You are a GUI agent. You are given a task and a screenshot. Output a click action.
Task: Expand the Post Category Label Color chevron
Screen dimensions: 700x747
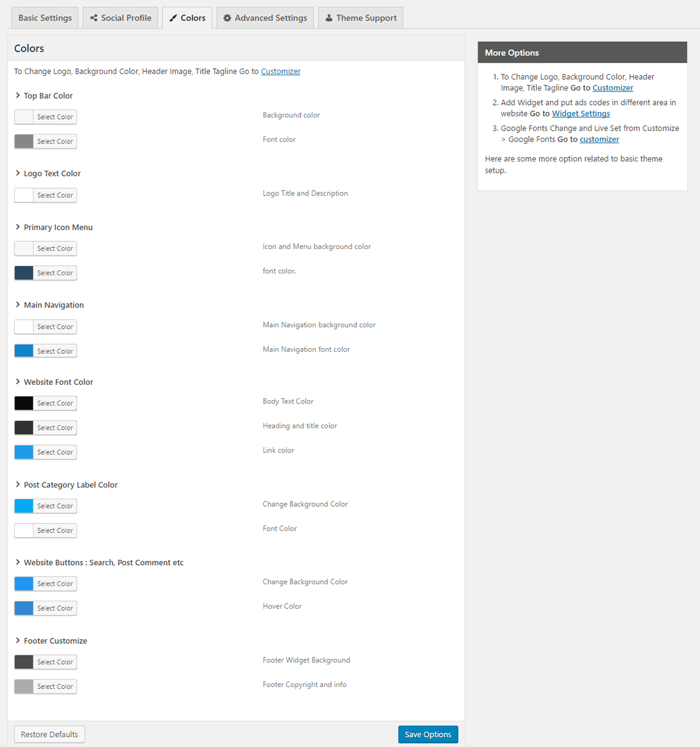(17, 484)
